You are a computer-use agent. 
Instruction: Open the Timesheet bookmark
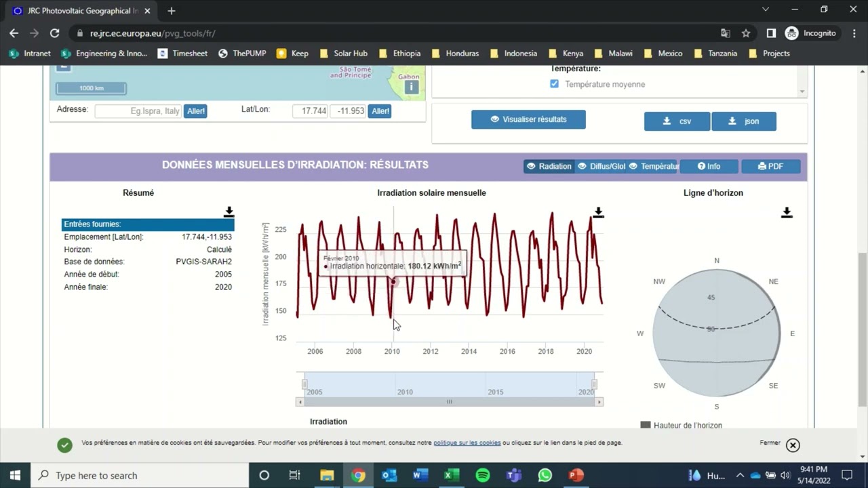pyautogui.click(x=183, y=54)
